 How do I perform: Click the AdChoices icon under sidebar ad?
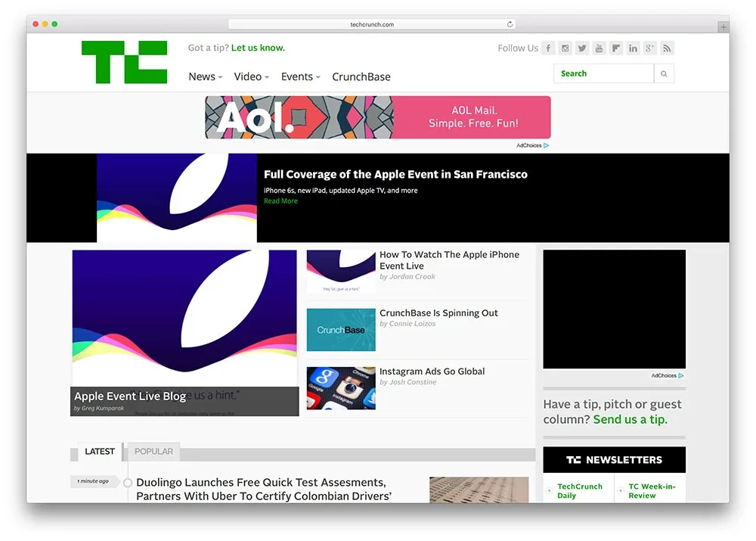[x=681, y=375]
